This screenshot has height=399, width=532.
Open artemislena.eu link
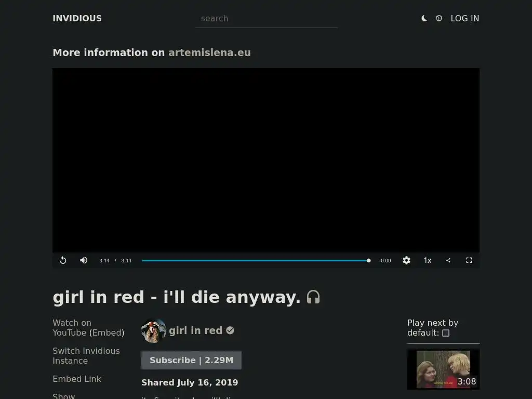[x=209, y=52]
